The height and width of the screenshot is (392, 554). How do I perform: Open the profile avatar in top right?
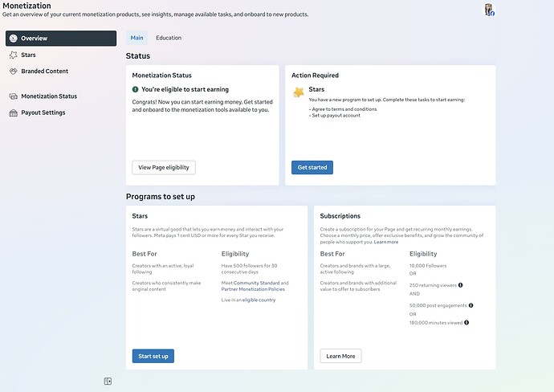pyautogui.click(x=488, y=10)
